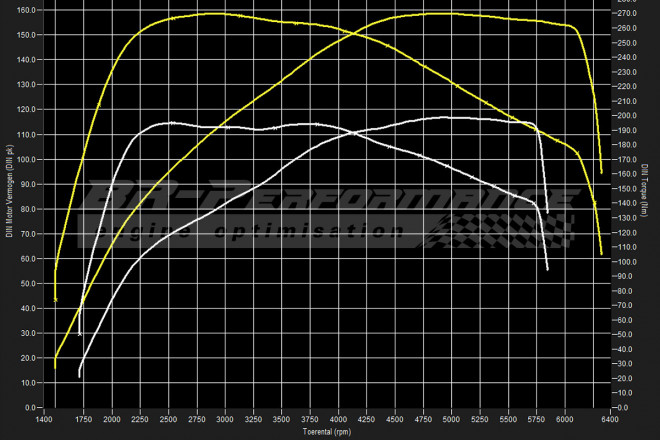Select the 1400 rpm tick label
660x440 pixels.
[x=44, y=420]
